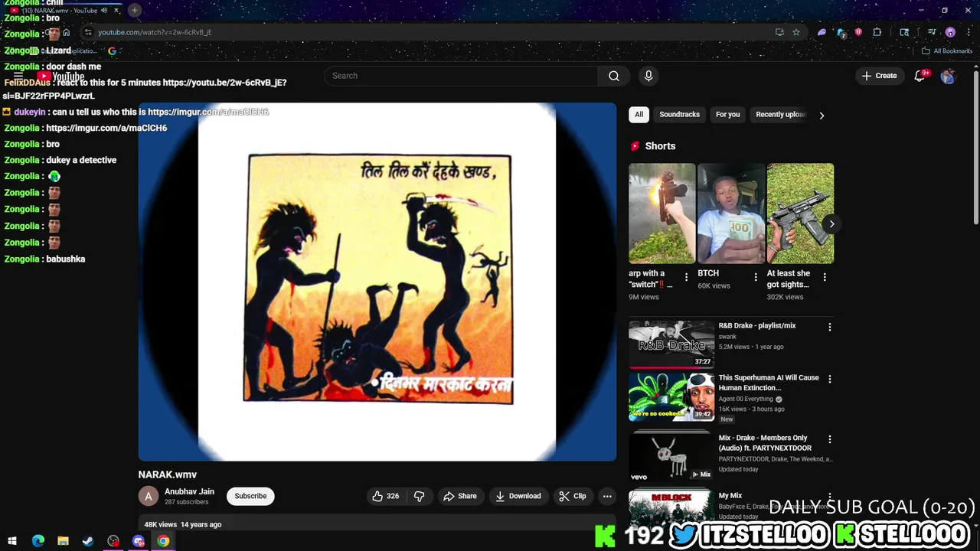This screenshot has height=551, width=980.
Task: Open menu for Superhuman AI video
Action: (x=829, y=380)
